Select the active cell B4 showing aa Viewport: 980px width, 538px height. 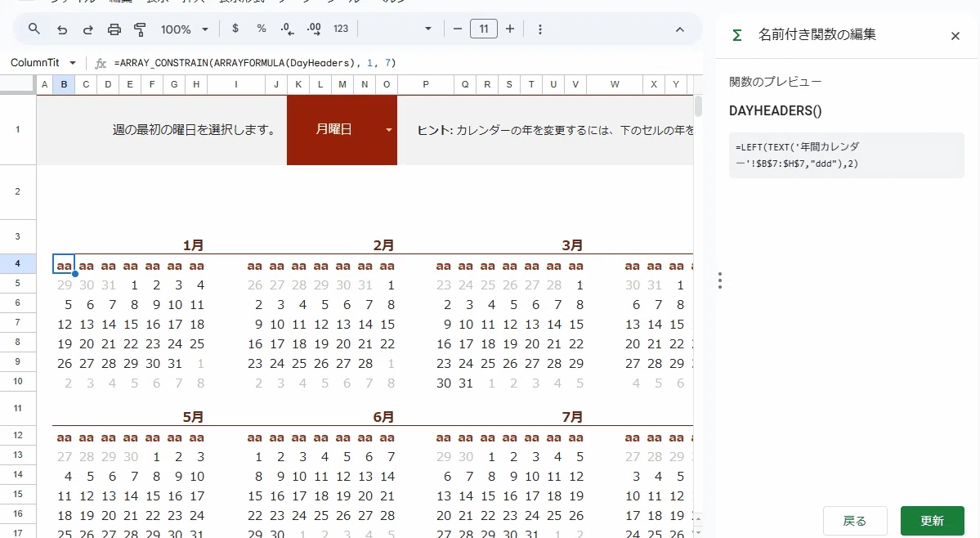pos(64,264)
